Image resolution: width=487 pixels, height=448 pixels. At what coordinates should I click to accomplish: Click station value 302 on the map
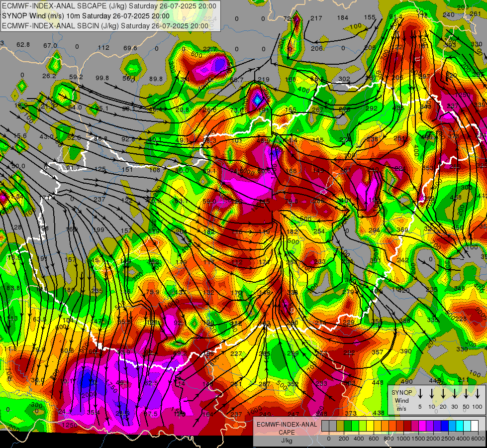[x=344, y=79]
